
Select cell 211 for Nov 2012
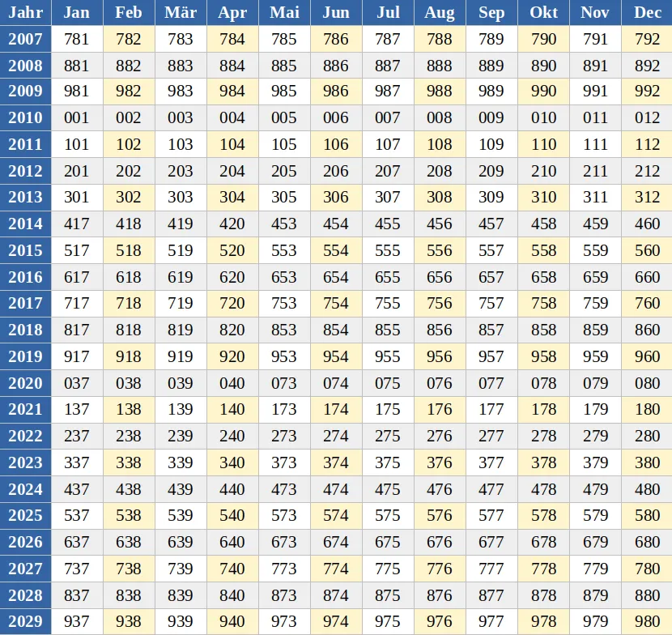595,171
